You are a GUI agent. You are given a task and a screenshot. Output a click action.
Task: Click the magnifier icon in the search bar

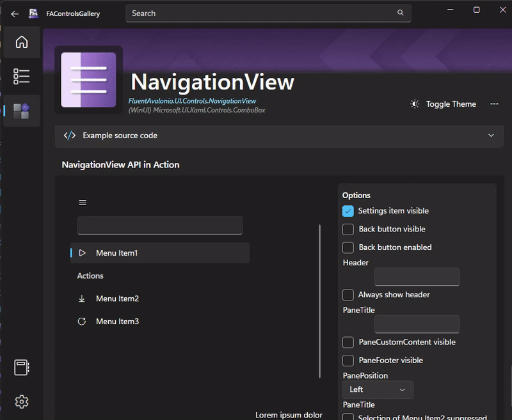coord(401,13)
